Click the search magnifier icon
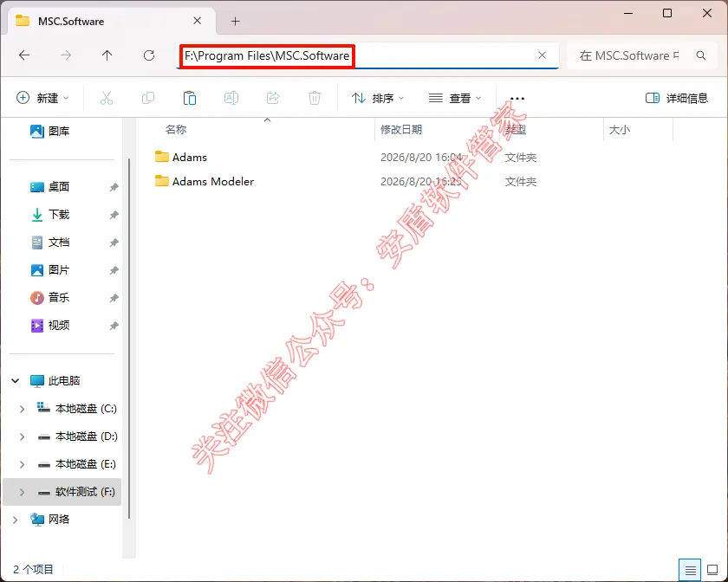728x582 pixels. [x=701, y=55]
